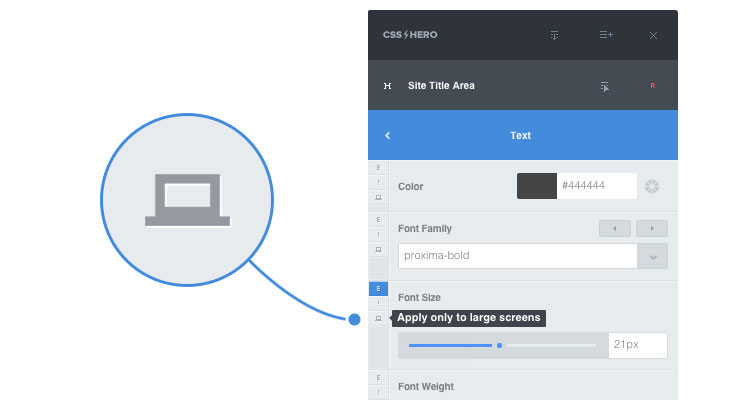Toggle the important flag for Color

[x=378, y=183]
